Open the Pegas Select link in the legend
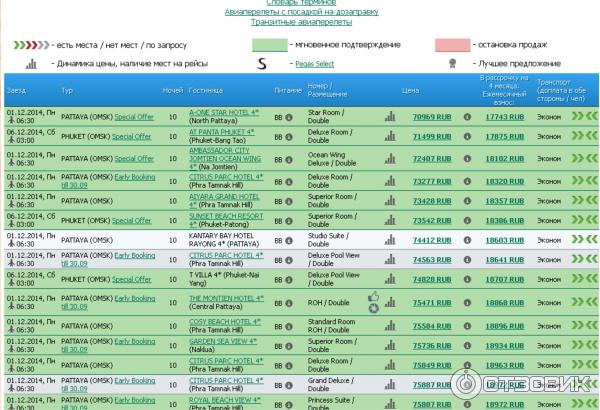 [314, 64]
